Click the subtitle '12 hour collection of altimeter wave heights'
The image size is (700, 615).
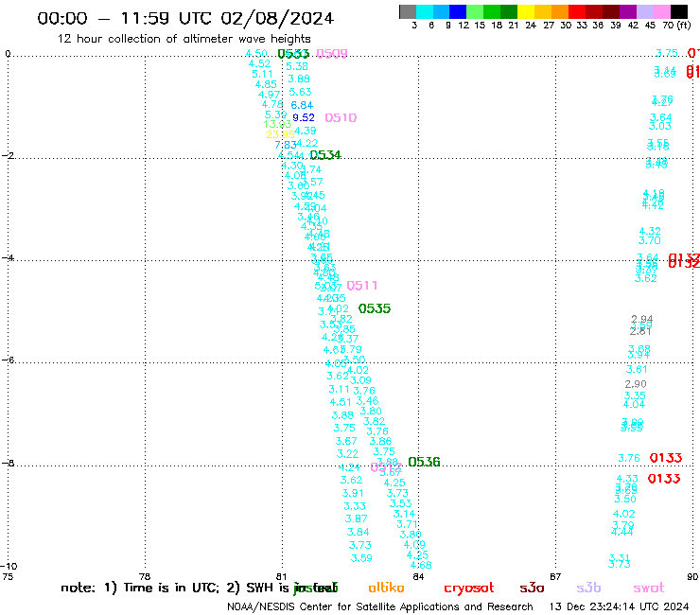pos(184,39)
